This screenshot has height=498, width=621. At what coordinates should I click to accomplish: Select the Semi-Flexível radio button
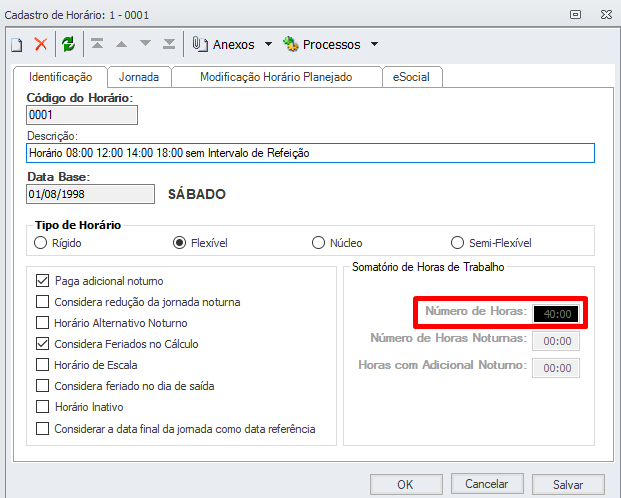click(x=457, y=242)
